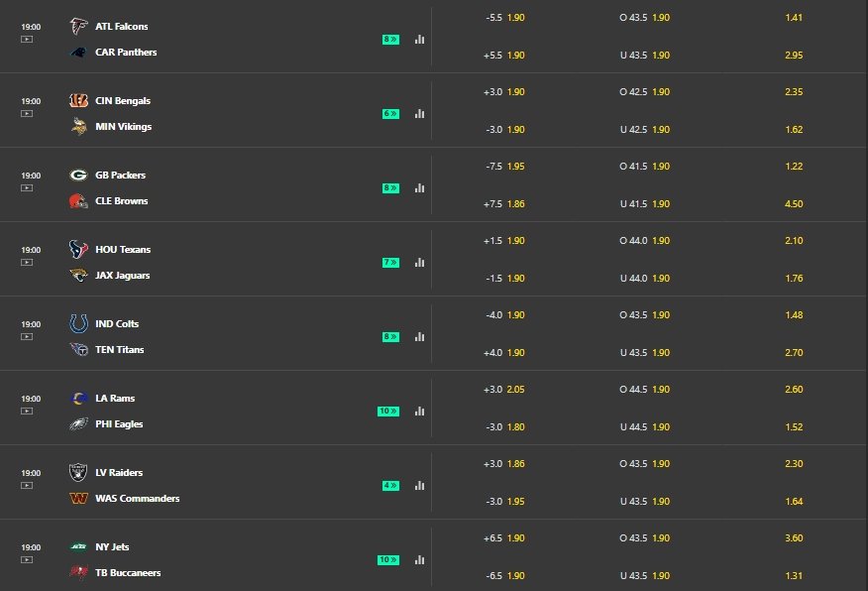Open stats chart for Raiders vs Commanders
Image resolution: width=868 pixels, height=591 pixels.
(419, 485)
